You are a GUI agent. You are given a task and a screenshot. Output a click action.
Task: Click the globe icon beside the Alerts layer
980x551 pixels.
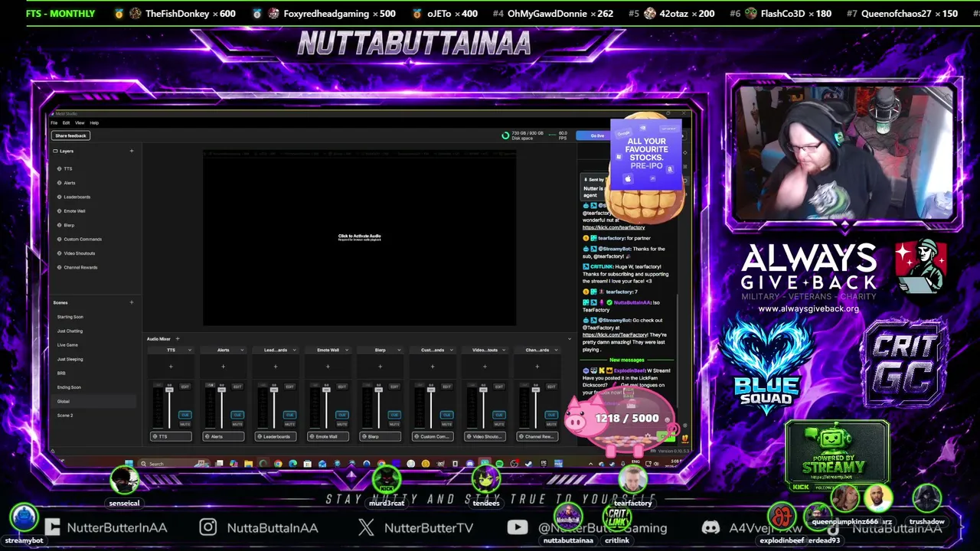pos(60,183)
